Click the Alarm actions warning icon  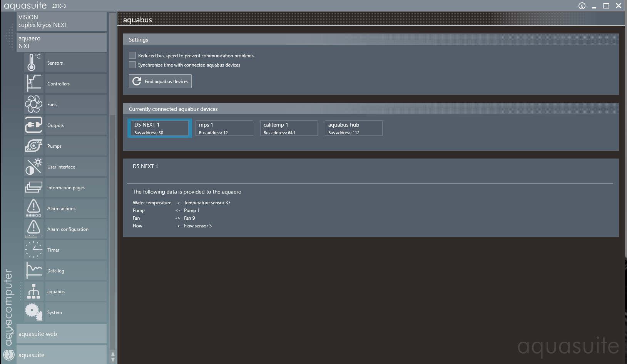(x=33, y=208)
